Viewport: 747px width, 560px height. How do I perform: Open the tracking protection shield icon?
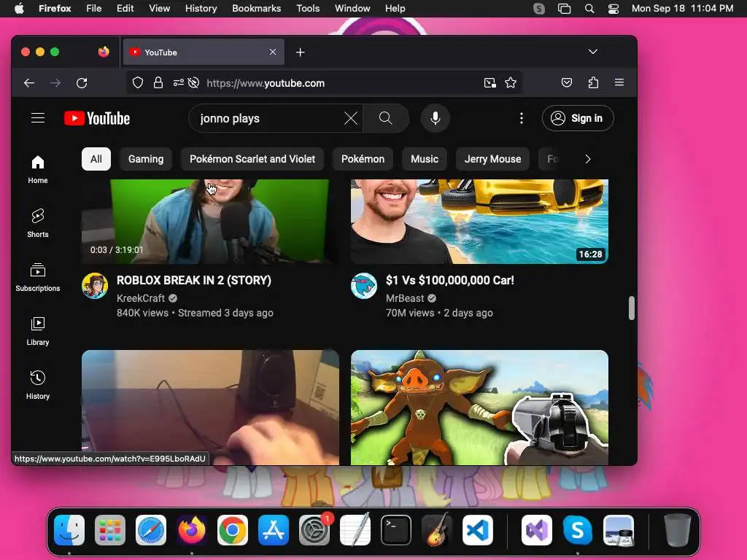pyautogui.click(x=138, y=83)
